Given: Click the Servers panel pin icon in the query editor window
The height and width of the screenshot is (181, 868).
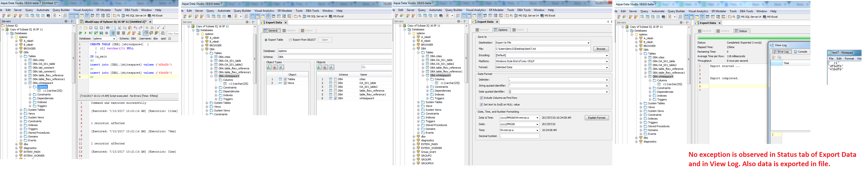Looking at the screenshot, I should coord(72,21).
